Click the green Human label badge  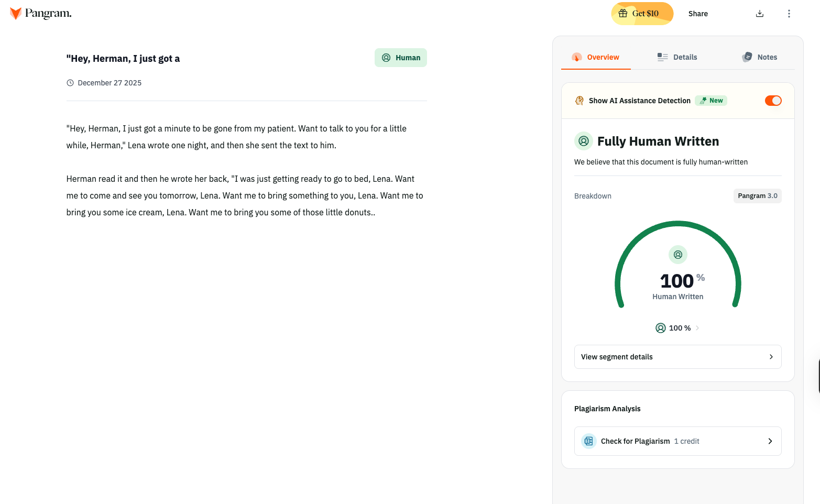point(400,58)
